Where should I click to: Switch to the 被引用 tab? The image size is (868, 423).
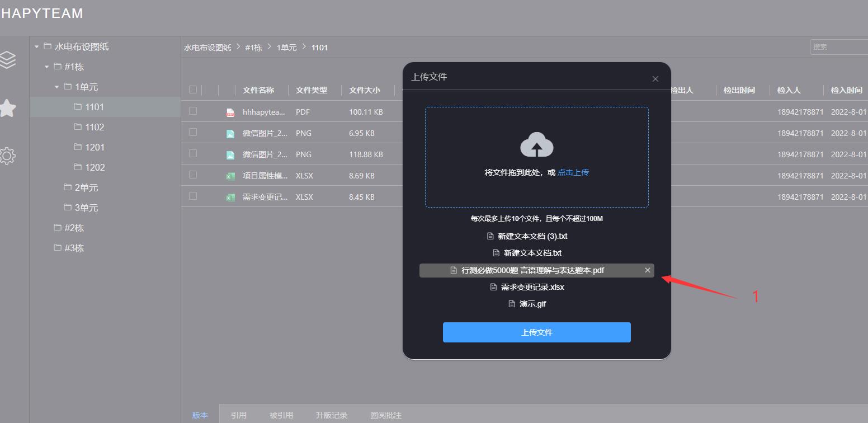(x=281, y=415)
